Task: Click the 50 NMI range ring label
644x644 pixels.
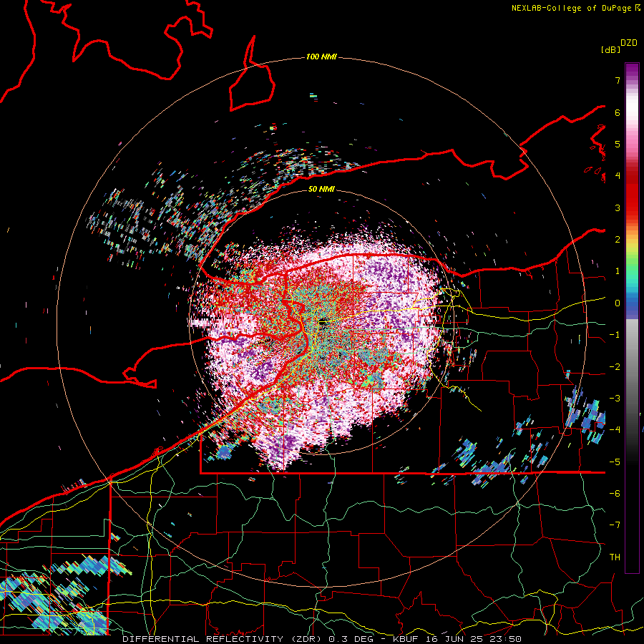Action: [321, 189]
